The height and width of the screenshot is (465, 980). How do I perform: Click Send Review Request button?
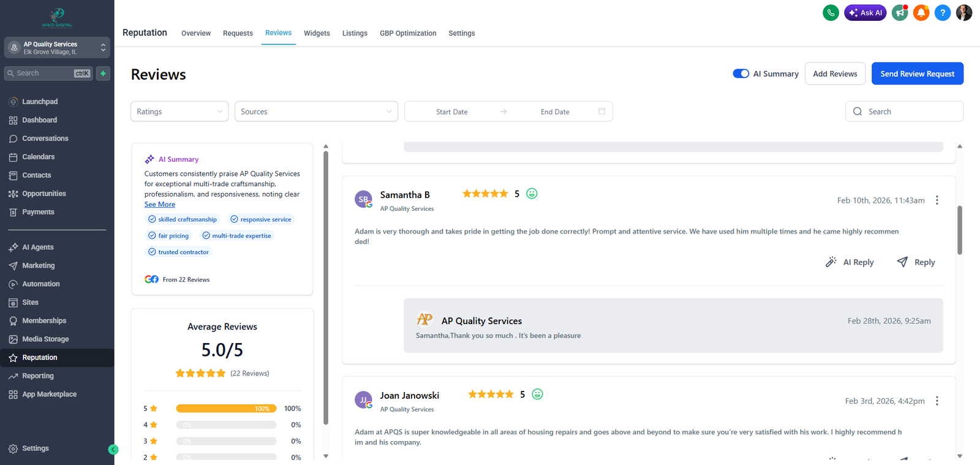tap(918, 74)
